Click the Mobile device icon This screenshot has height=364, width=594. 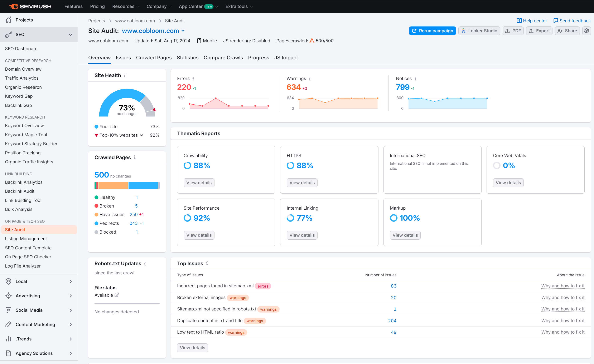pyautogui.click(x=199, y=41)
